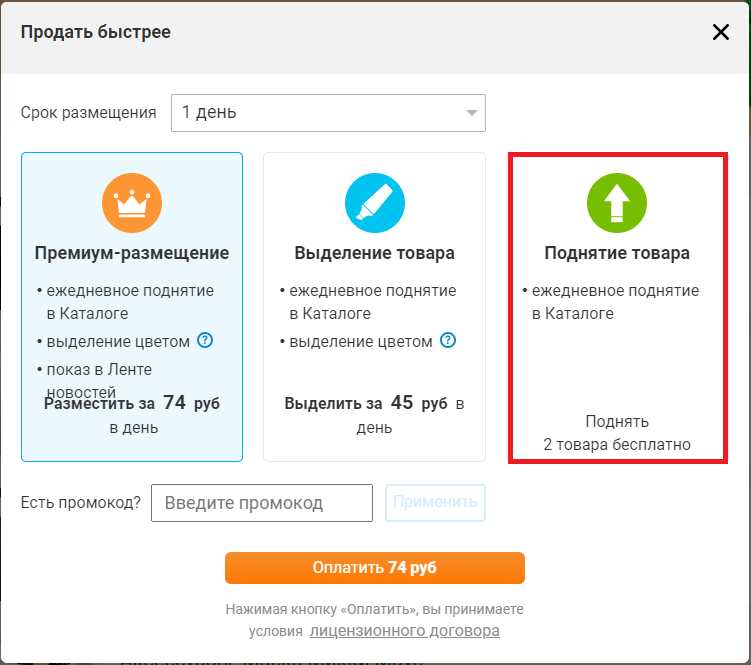Open help tooltip in Выделение товара card
The image size is (751, 665).
(x=448, y=341)
